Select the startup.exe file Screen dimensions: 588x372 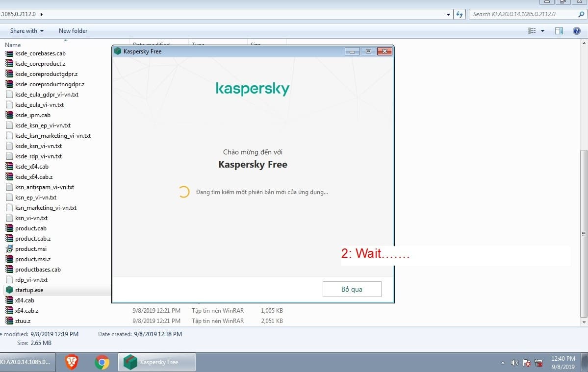(x=29, y=290)
